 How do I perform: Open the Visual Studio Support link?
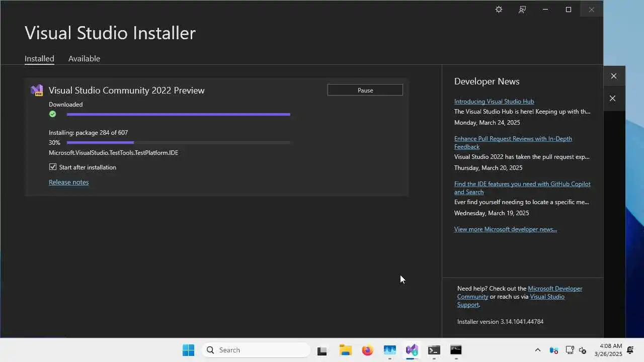511,300
